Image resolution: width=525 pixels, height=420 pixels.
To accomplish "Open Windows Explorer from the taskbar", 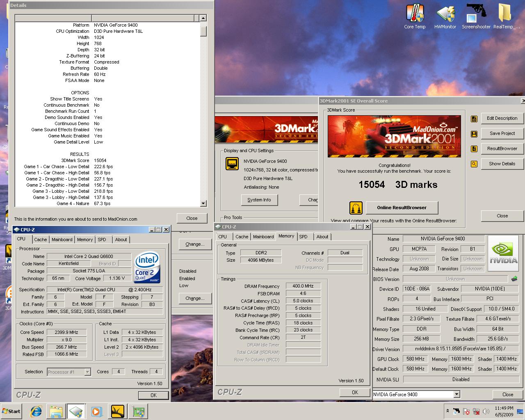I will coord(56,411).
